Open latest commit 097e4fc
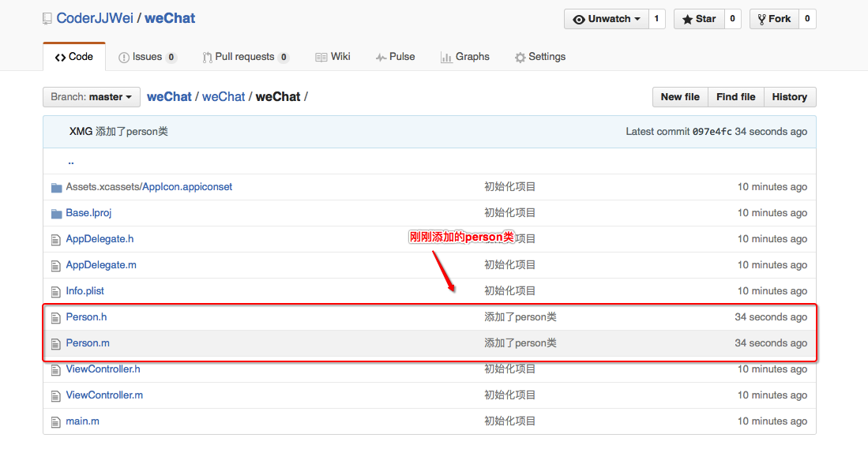This screenshot has width=868, height=464. tap(712, 132)
